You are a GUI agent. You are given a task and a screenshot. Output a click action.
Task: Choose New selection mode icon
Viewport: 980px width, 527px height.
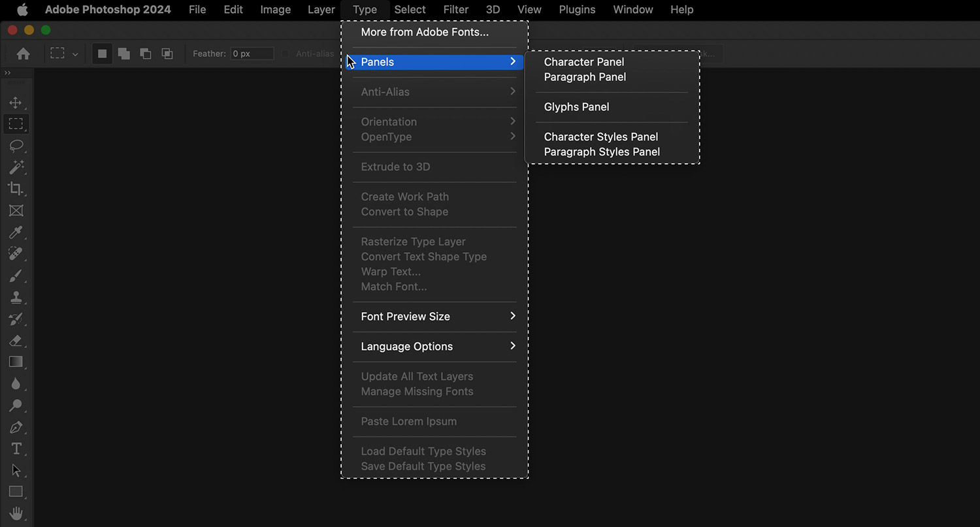[102, 54]
